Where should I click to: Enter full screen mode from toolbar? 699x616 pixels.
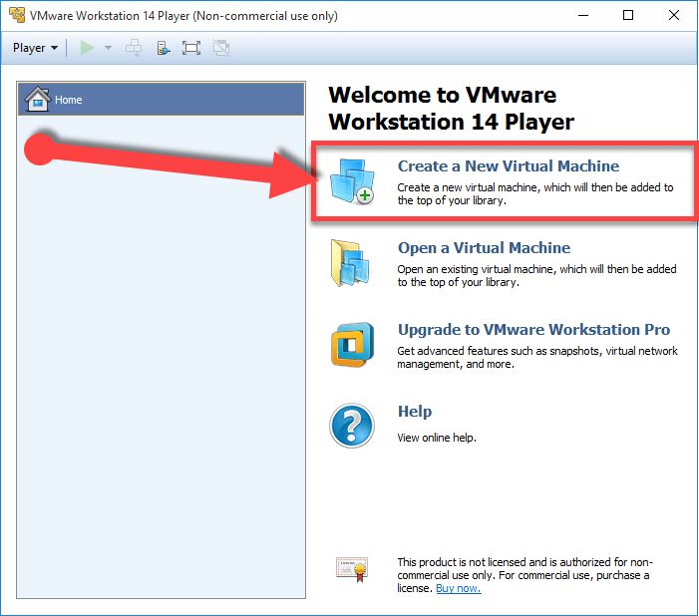[191, 48]
